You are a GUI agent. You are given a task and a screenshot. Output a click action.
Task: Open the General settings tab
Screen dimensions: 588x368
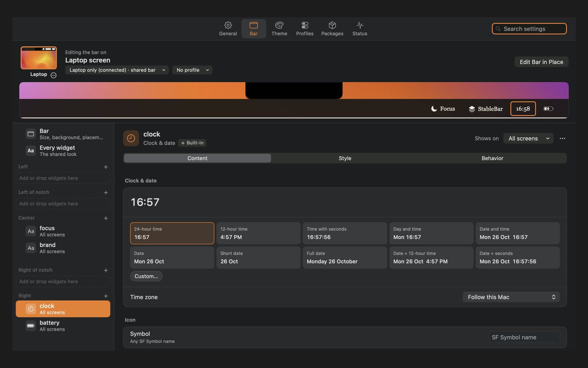228,29
